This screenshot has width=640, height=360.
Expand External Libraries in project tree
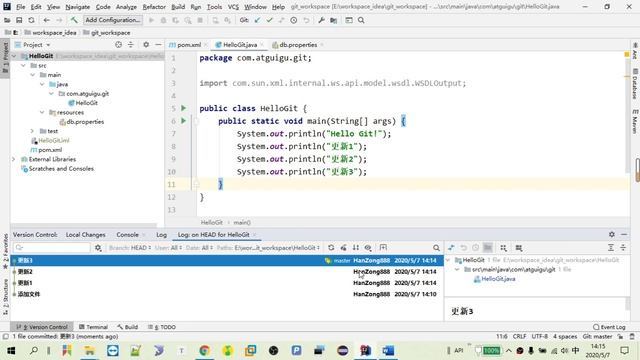(14, 159)
